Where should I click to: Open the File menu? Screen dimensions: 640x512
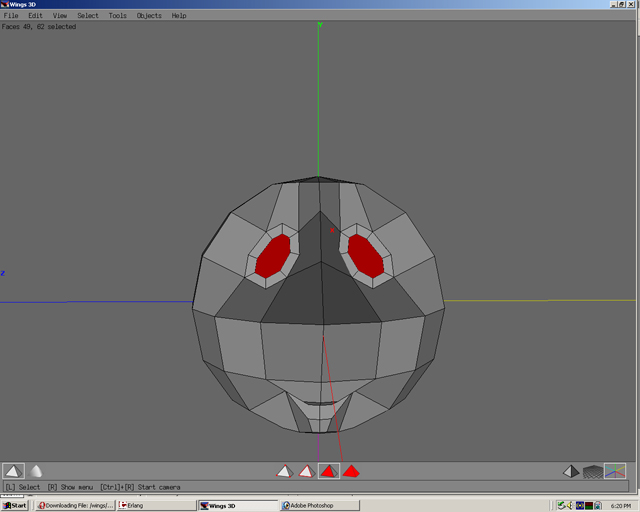[11, 16]
